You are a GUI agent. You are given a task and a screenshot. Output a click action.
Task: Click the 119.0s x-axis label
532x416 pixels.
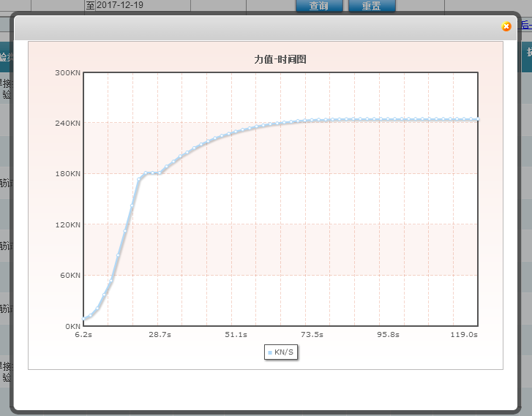point(464,335)
